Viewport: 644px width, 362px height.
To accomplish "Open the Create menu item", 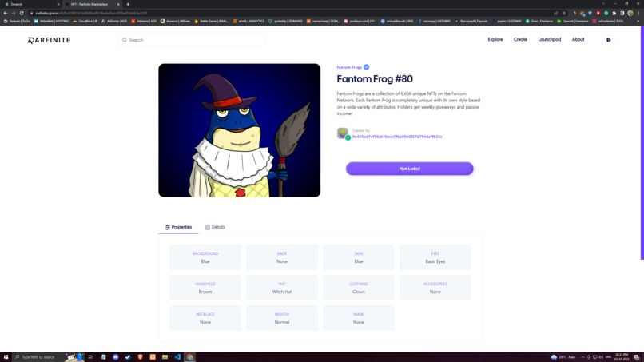I will pos(520,39).
